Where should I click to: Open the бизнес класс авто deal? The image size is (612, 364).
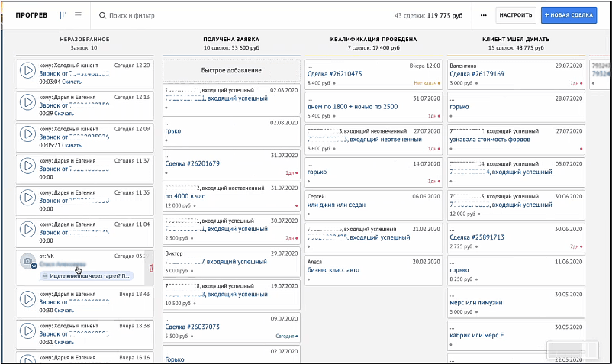coord(333,270)
